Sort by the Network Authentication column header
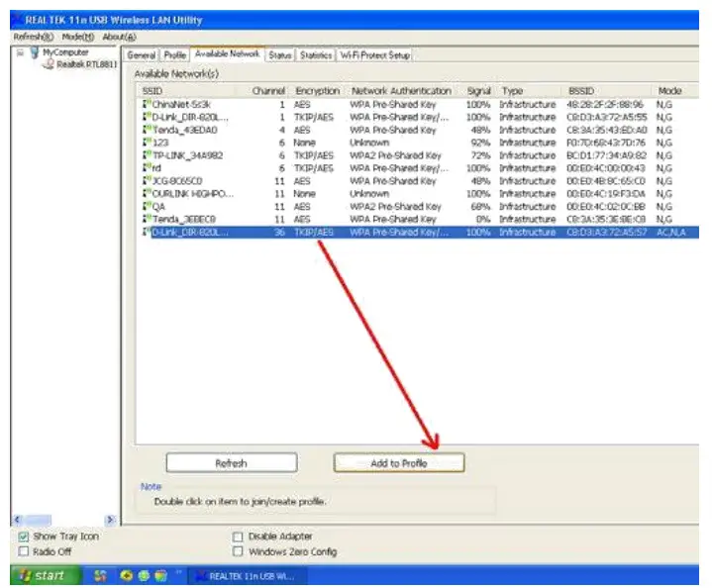 coord(401,91)
